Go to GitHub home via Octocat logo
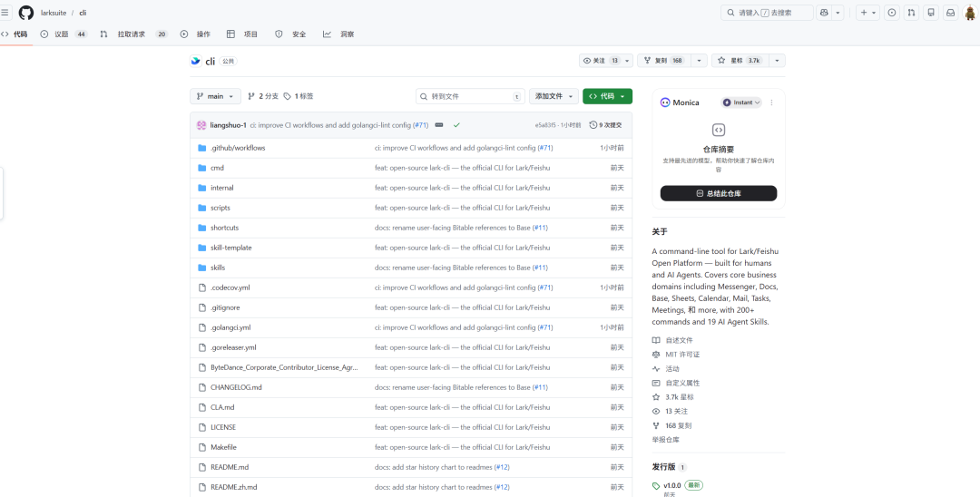Screen dimensions: 980x497 click(26, 13)
